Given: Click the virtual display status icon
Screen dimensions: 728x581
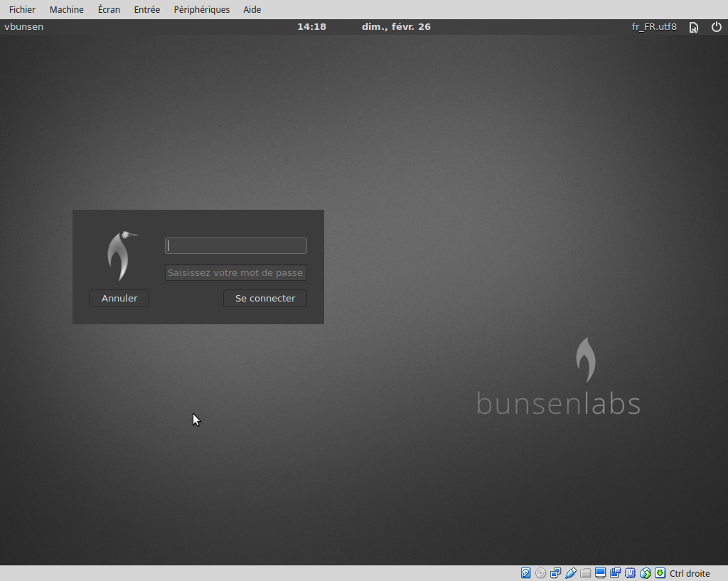Looking at the screenshot, I should 600,573.
